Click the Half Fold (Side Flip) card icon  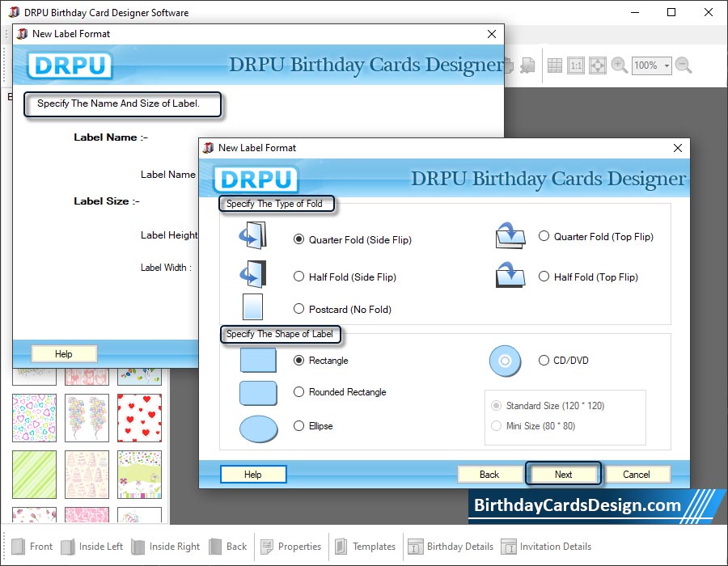[253, 274]
